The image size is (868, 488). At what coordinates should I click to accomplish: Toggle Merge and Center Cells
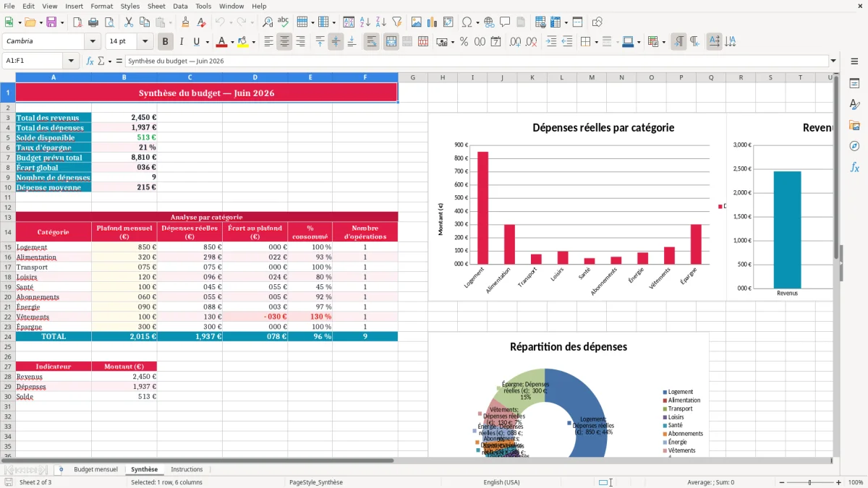pos(391,42)
